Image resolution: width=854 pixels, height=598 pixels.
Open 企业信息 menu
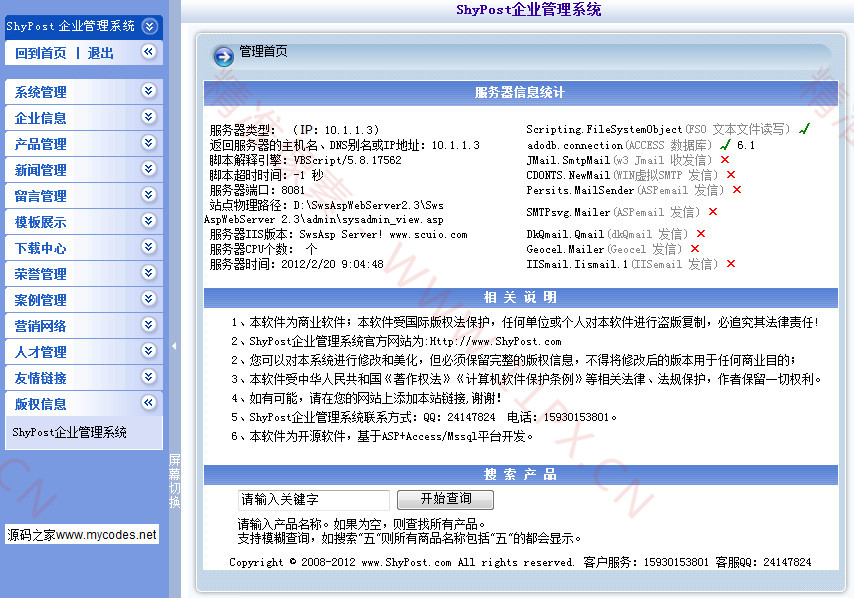pos(41,118)
